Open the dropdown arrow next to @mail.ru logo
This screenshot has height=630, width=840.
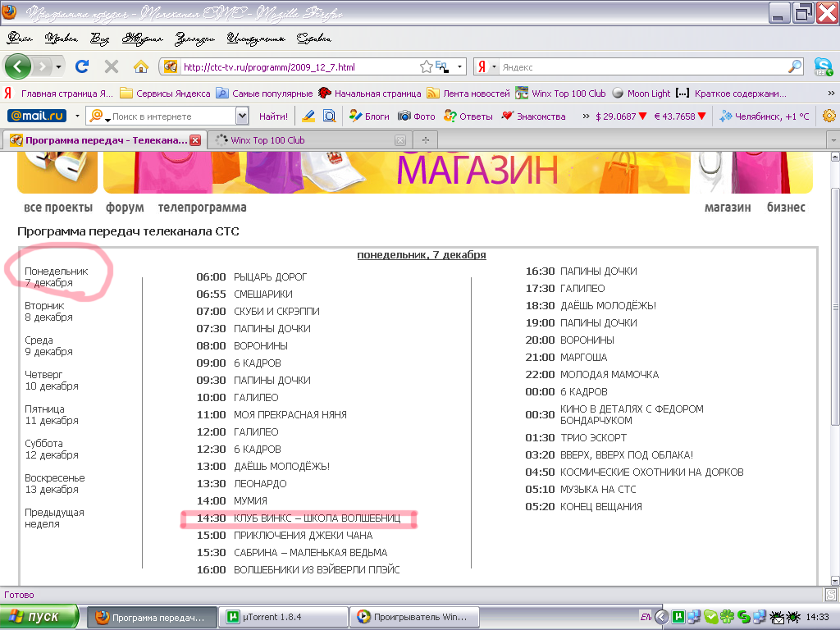click(x=77, y=116)
